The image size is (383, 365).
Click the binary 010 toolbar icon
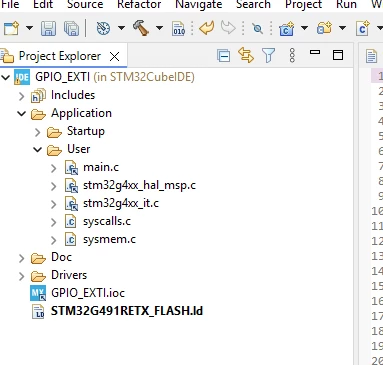179,28
